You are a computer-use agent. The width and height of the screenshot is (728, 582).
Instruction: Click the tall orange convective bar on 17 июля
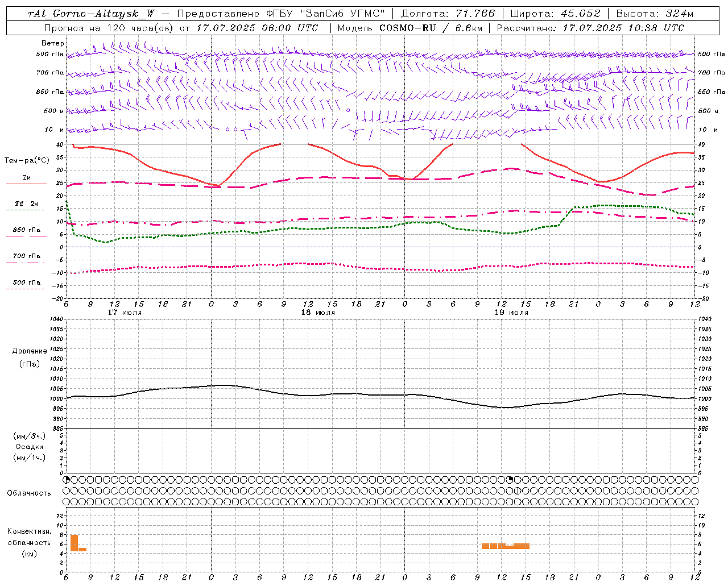tap(74, 543)
